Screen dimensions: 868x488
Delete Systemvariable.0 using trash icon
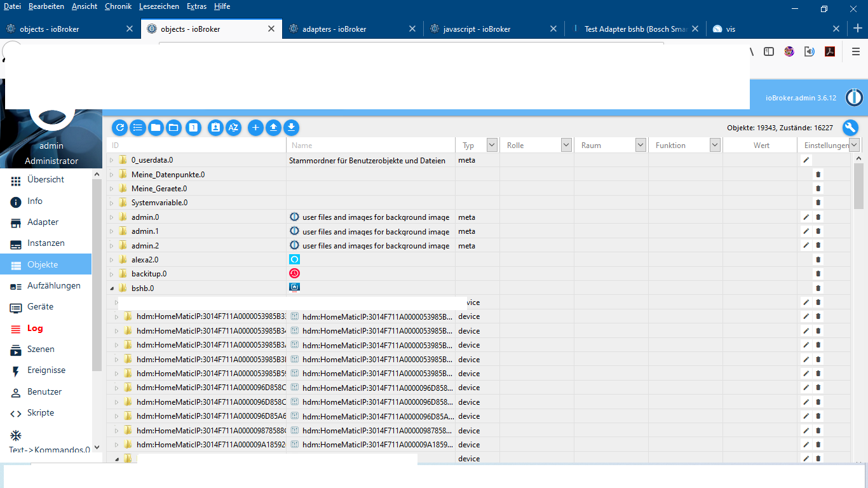[818, 203]
